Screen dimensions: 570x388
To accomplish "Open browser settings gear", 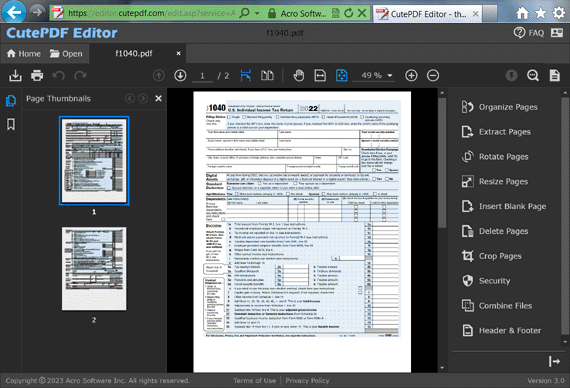I will pyautogui.click(x=559, y=13).
